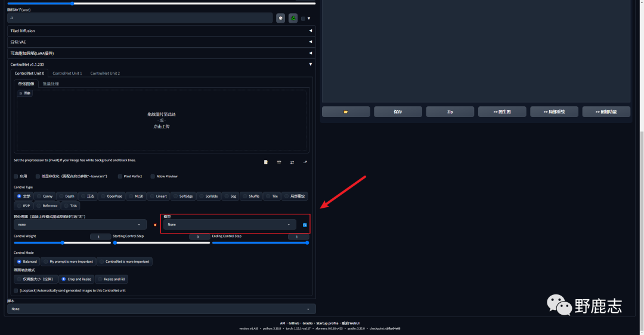Select the Reference control type

[47, 206]
